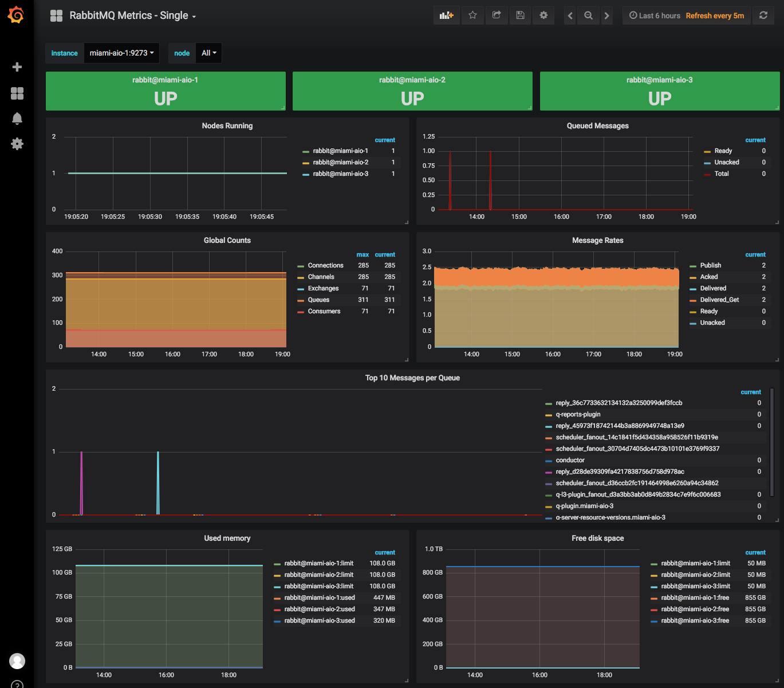Open the Dashboards grid icon in sidebar
The width and height of the screenshot is (784, 688).
pos(17,93)
